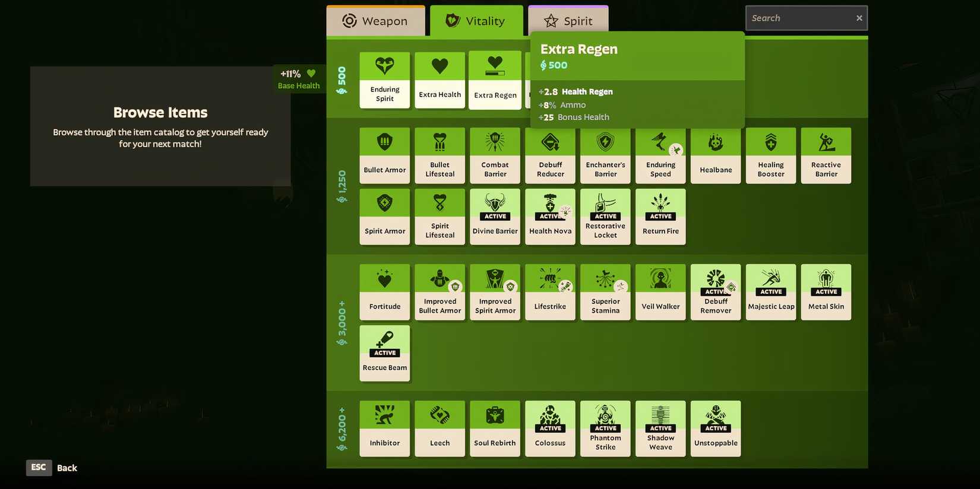The width and height of the screenshot is (980, 489).
Task: Choose the Majestic Leap item
Action: [770, 292]
